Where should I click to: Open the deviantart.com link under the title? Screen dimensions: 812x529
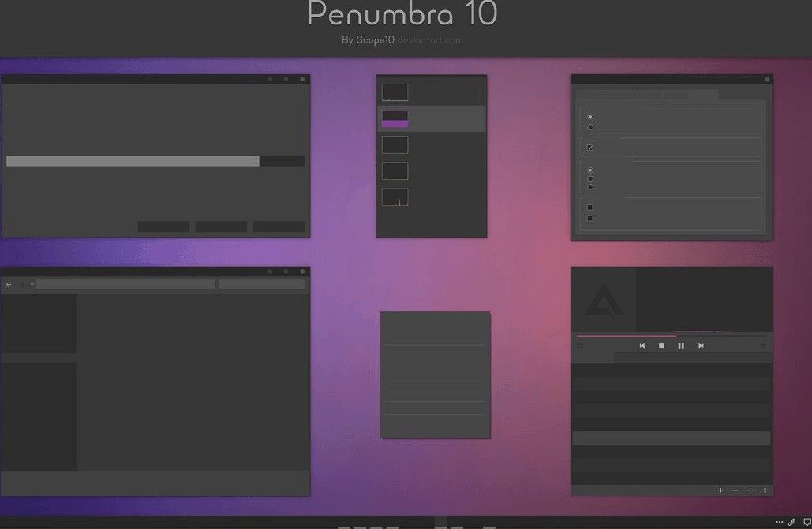pyautogui.click(x=430, y=40)
